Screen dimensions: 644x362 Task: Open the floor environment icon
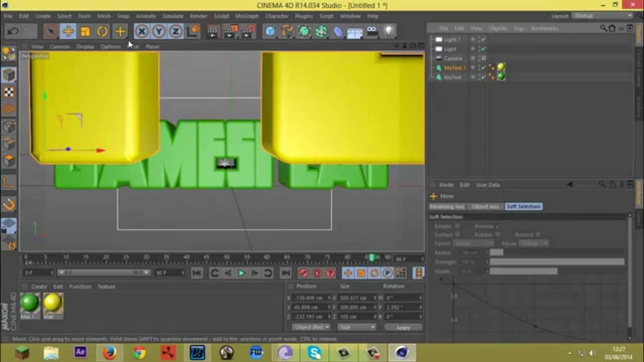(x=355, y=32)
